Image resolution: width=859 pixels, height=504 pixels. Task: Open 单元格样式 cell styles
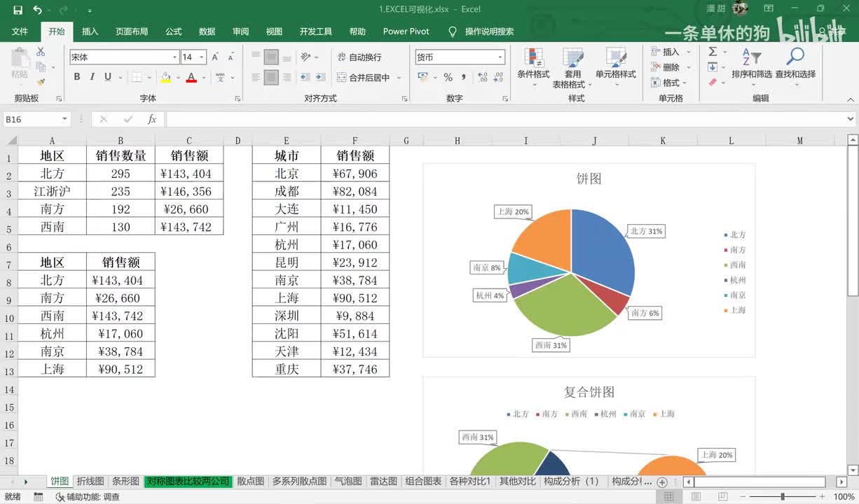(616, 67)
